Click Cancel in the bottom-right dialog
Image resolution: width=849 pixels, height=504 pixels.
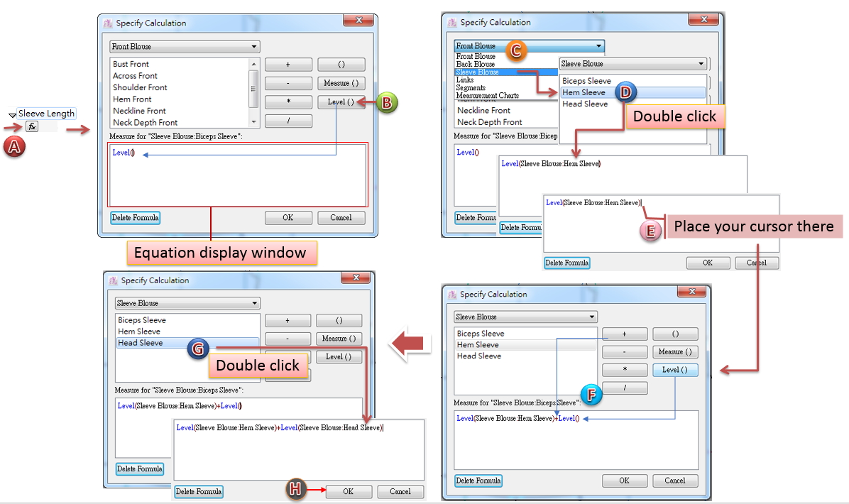(x=674, y=481)
